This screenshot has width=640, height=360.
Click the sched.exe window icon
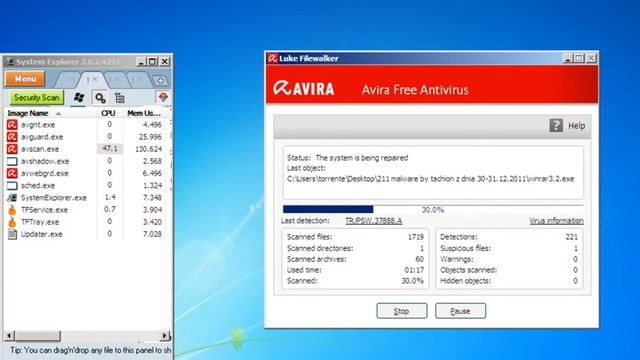(x=12, y=185)
